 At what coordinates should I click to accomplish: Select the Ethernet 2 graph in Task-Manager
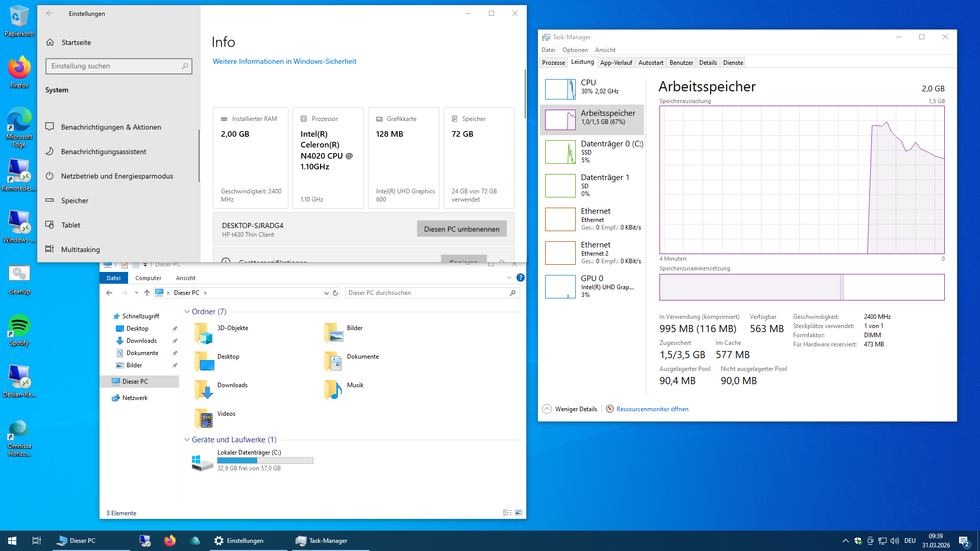click(592, 253)
